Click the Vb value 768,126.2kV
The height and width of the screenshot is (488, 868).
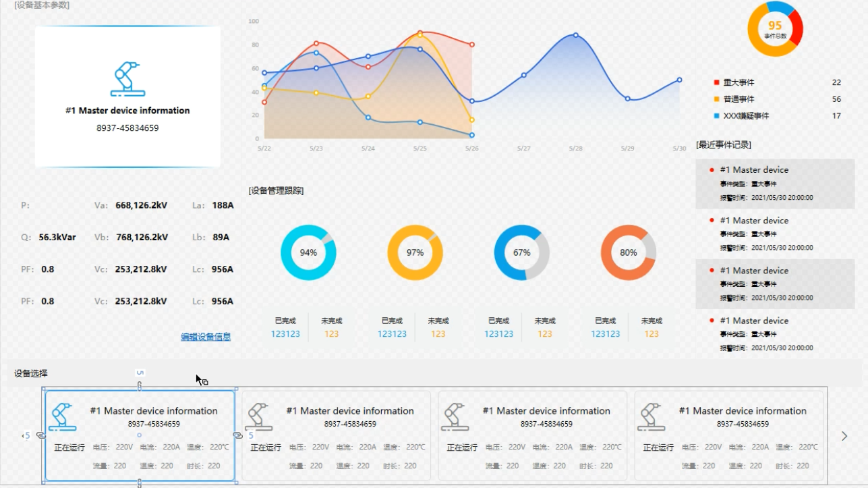pyautogui.click(x=142, y=237)
